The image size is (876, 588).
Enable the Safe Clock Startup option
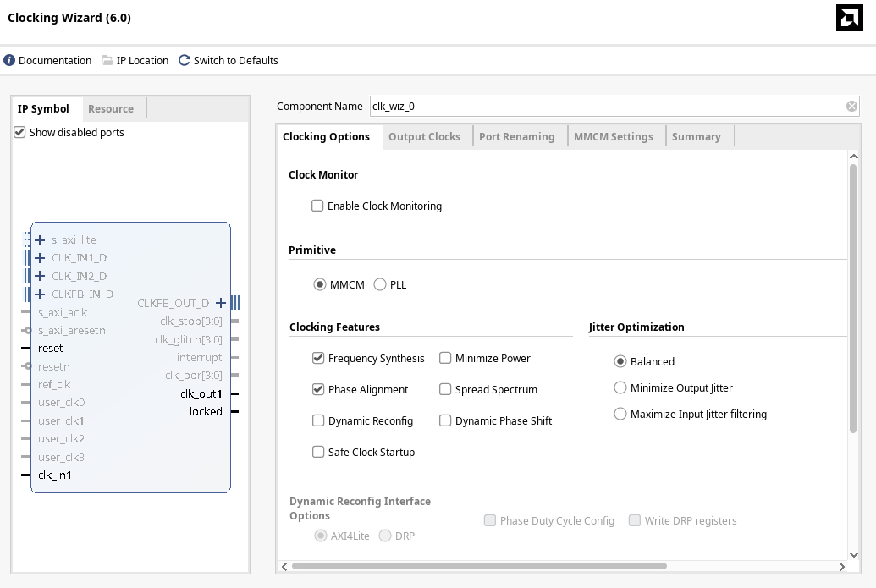point(318,452)
